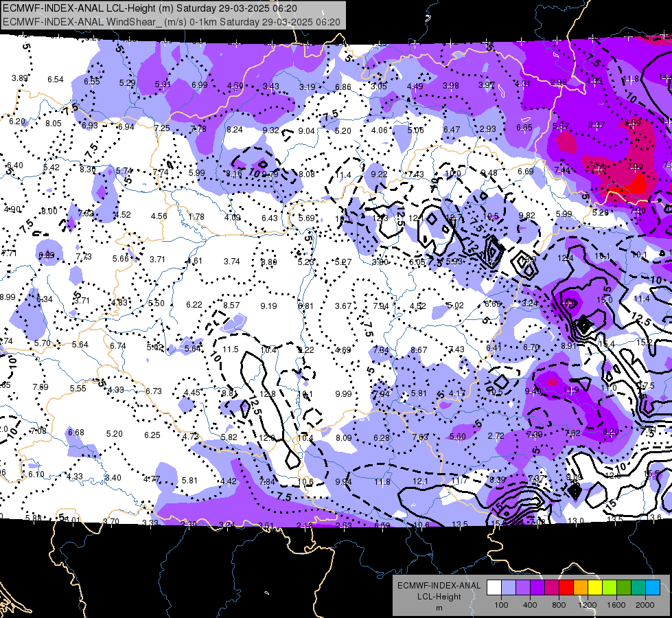Click the lime green legend swatch

click(610, 588)
